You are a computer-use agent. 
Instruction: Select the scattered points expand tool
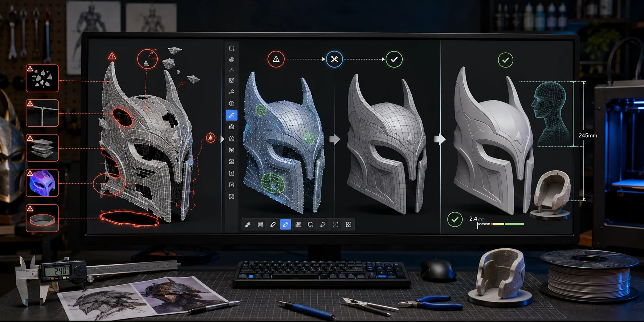coord(335,224)
